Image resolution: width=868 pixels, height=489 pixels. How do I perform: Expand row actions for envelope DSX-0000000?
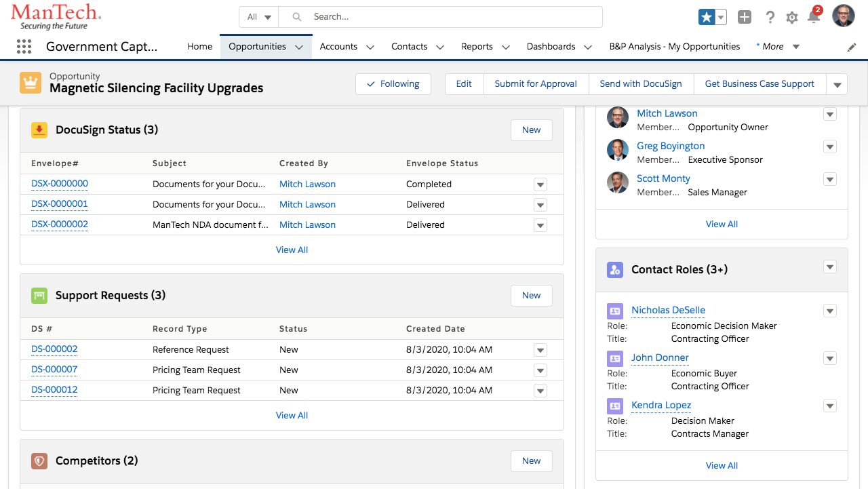coord(540,184)
